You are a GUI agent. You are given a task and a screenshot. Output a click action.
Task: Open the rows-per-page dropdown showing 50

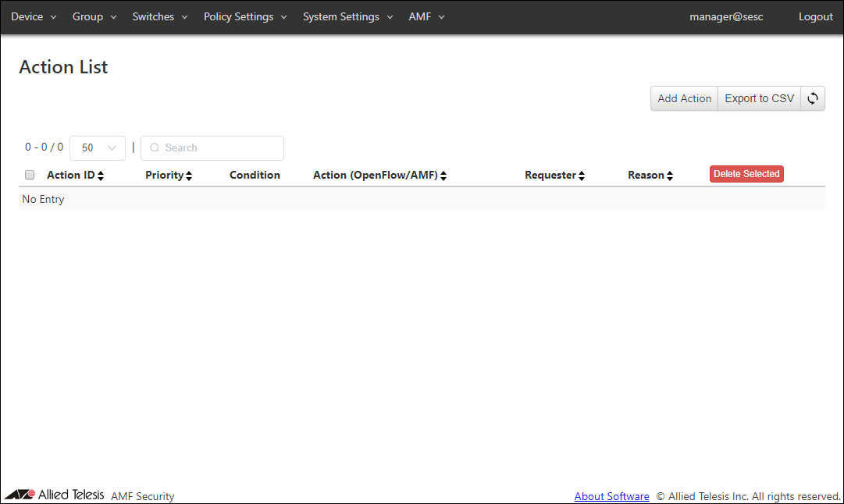click(98, 148)
